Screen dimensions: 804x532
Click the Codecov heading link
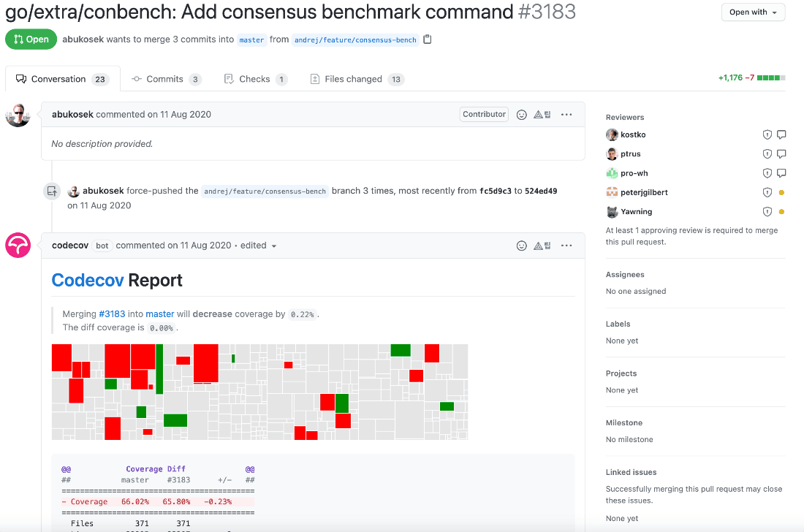[x=88, y=281]
